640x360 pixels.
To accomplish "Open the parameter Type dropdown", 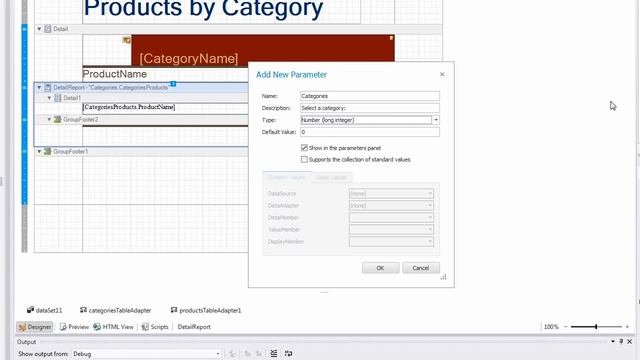I will pos(436,120).
